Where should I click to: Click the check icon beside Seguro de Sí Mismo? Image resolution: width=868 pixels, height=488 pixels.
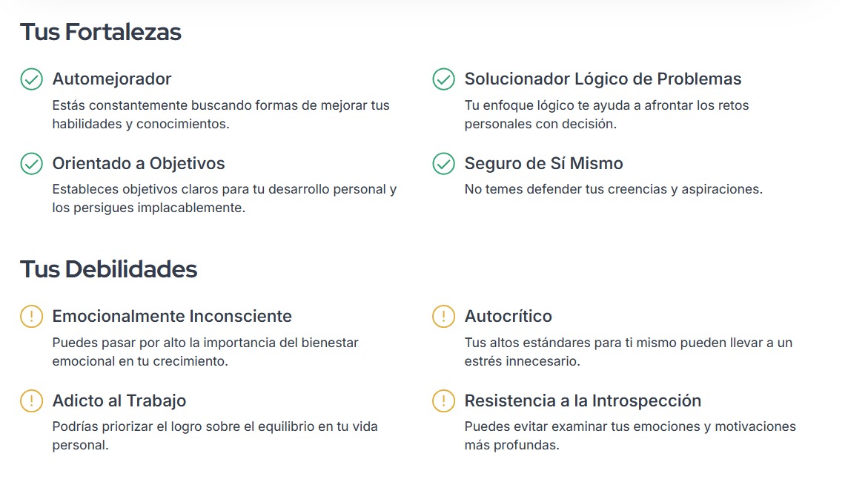pos(443,164)
